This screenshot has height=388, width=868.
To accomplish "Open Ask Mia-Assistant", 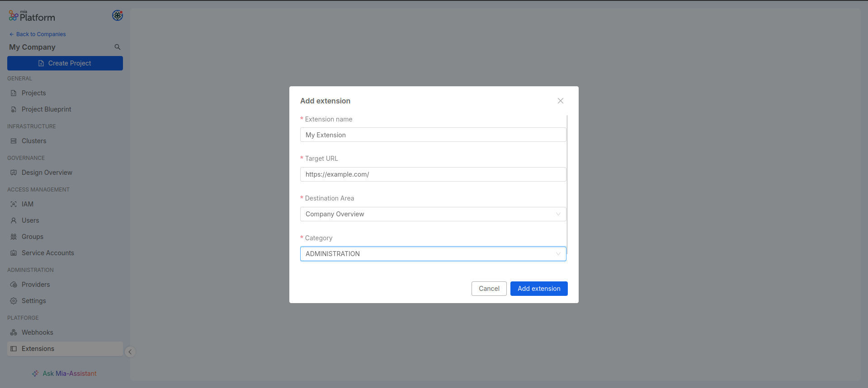I will pyautogui.click(x=64, y=374).
